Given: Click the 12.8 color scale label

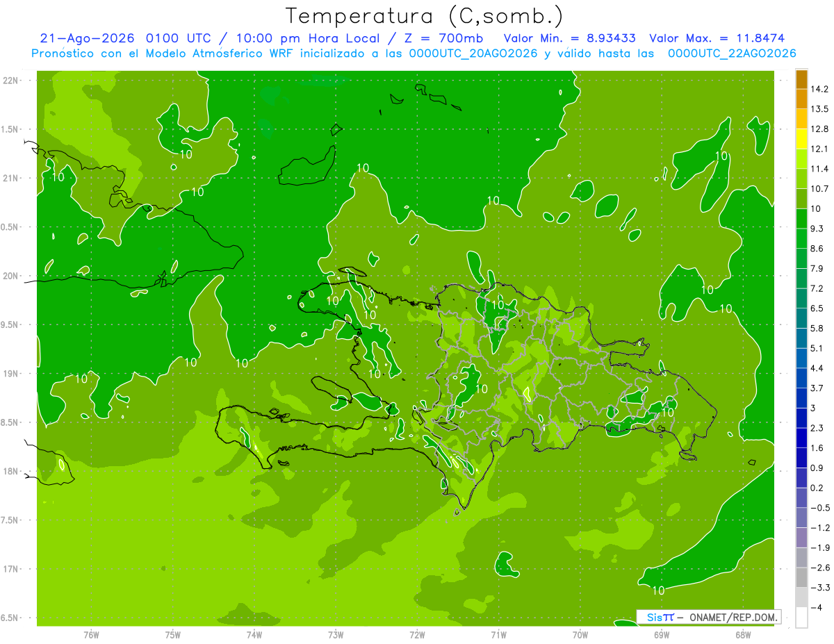Looking at the screenshot, I should click(x=820, y=129).
